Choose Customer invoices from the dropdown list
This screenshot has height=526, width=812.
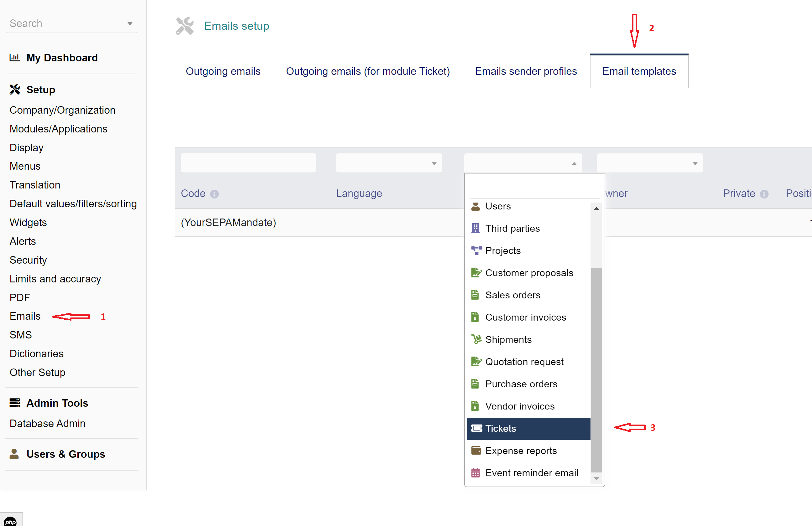525,317
